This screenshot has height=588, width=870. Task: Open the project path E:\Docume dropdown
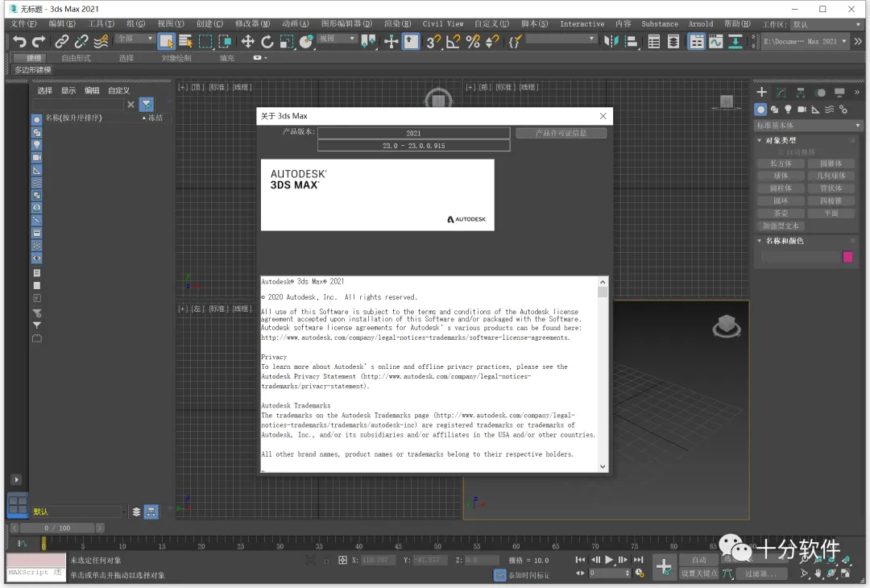[805, 42]
